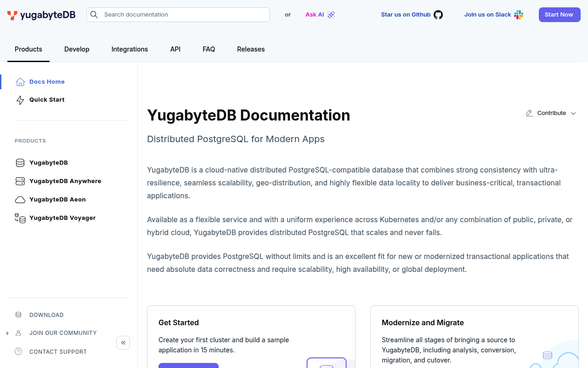Image resolution: width=588 pixels, height=368 pixels.
Task: Click the YugabyteDB Anywhere server icon
Action: [x=20, y=181]
